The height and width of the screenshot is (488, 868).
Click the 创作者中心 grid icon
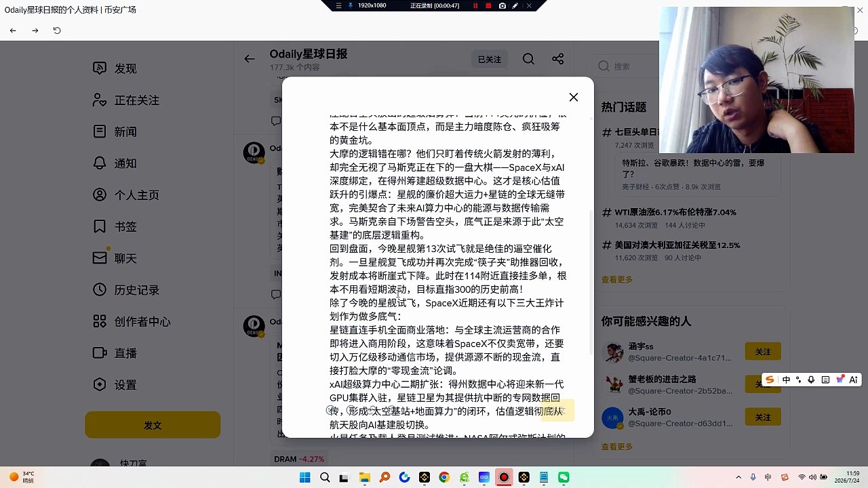pyautogui.click(x=100, y=321)
